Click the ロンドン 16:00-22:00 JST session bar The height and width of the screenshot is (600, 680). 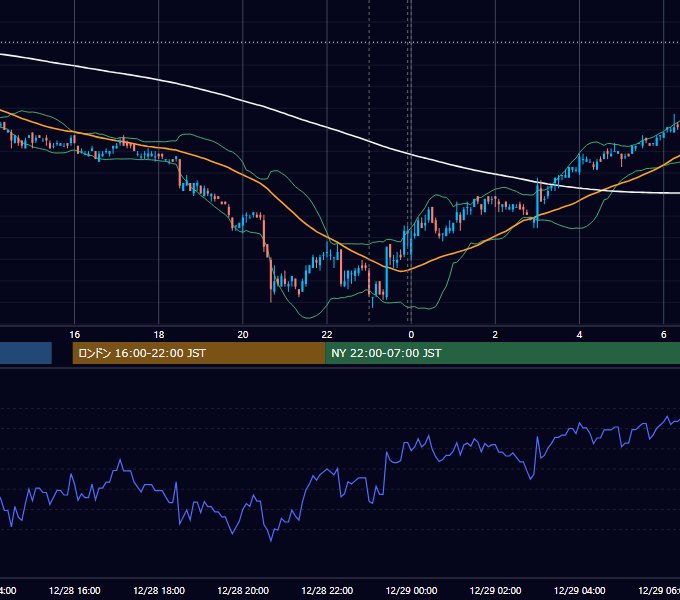pyautogui.click(x=199, y=353)
